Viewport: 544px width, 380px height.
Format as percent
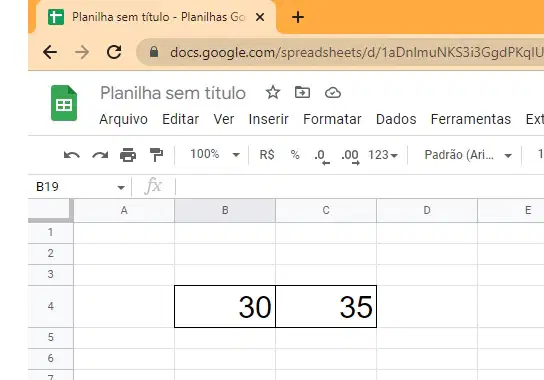pos(295,155)
